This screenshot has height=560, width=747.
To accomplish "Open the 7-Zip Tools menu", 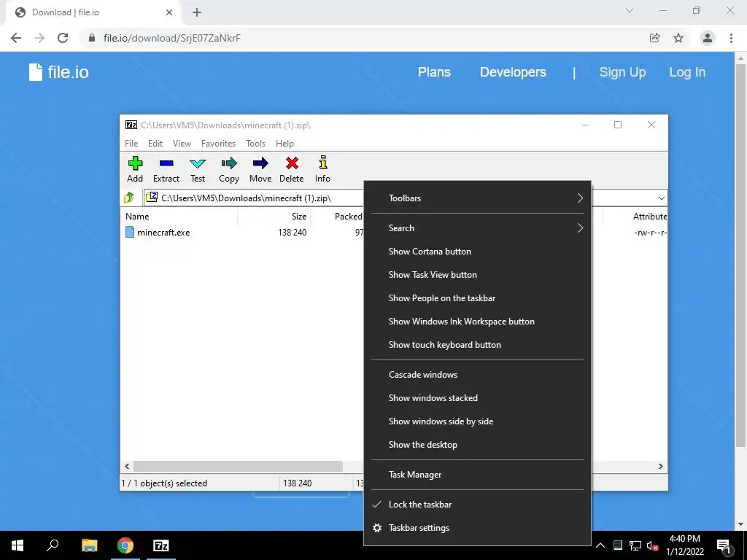I will coord(255,144).
